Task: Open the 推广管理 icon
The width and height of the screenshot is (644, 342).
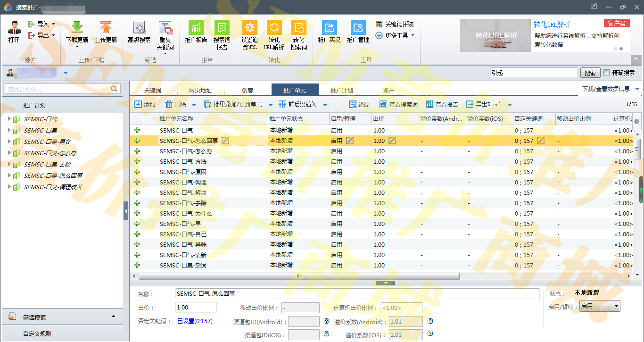Action: pyautogui.click(x=358, y=28)
